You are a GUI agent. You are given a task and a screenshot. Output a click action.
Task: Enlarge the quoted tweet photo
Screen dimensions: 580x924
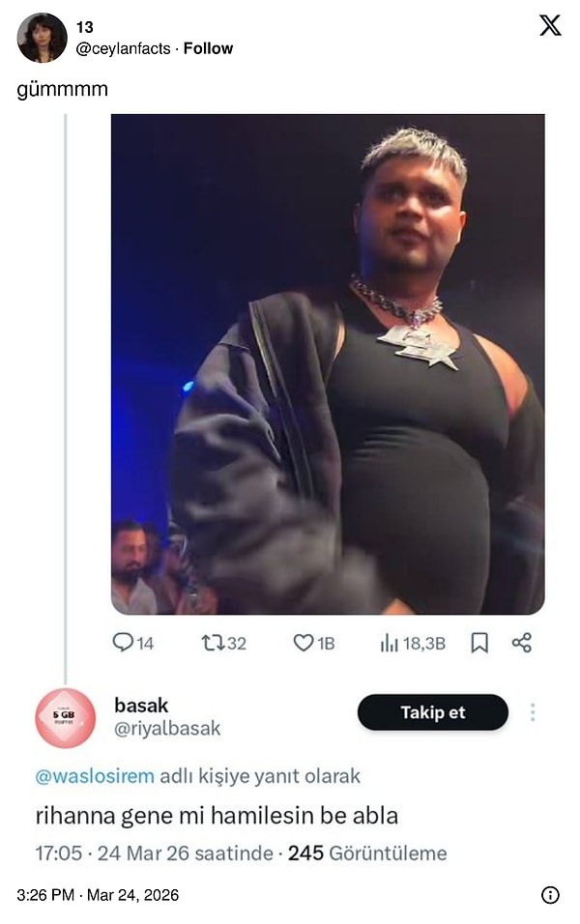click(328, 363)
